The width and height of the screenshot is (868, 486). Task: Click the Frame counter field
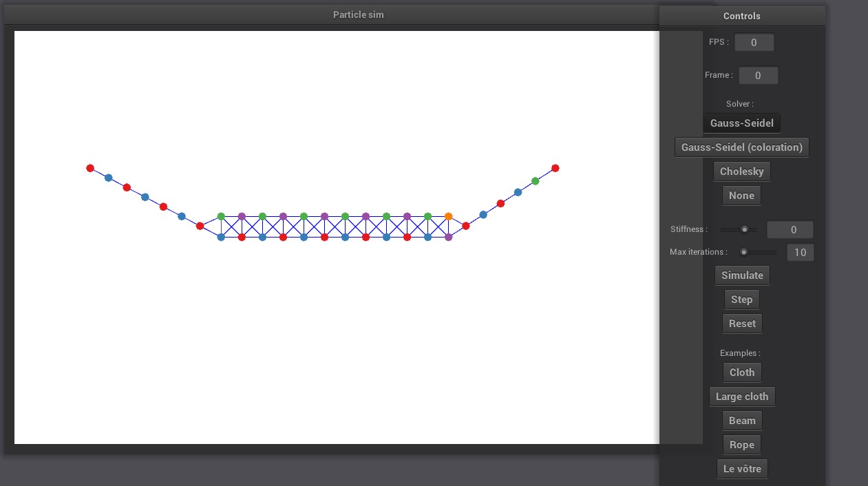coord(758,75)
